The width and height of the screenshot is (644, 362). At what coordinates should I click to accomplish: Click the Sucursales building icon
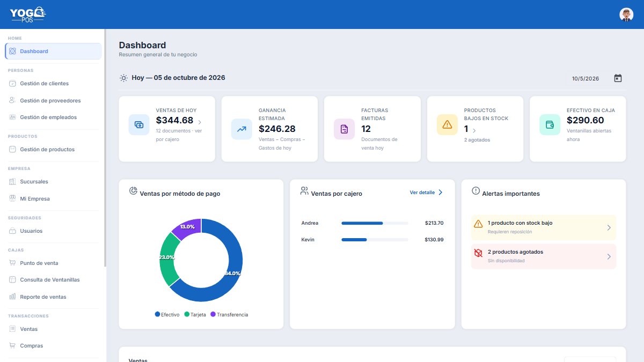[12, 182]
